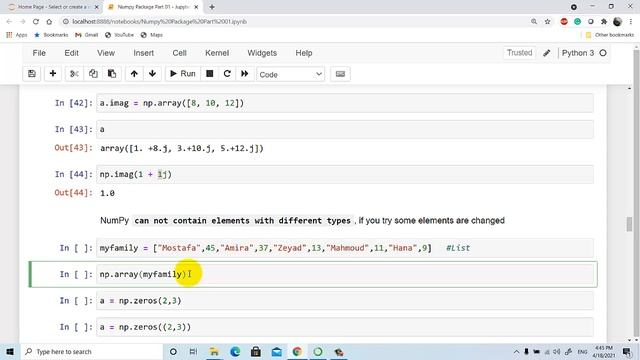Interrupt the kernel with the stop icon
Image resolution: width=640 pixels, height=360 pixels.
coord(210,74)
